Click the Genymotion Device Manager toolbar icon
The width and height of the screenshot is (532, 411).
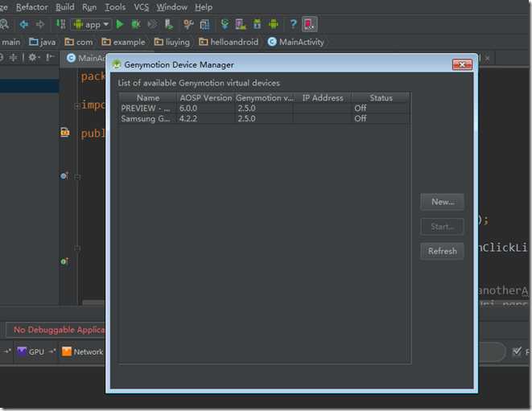(x=309, y=24)
